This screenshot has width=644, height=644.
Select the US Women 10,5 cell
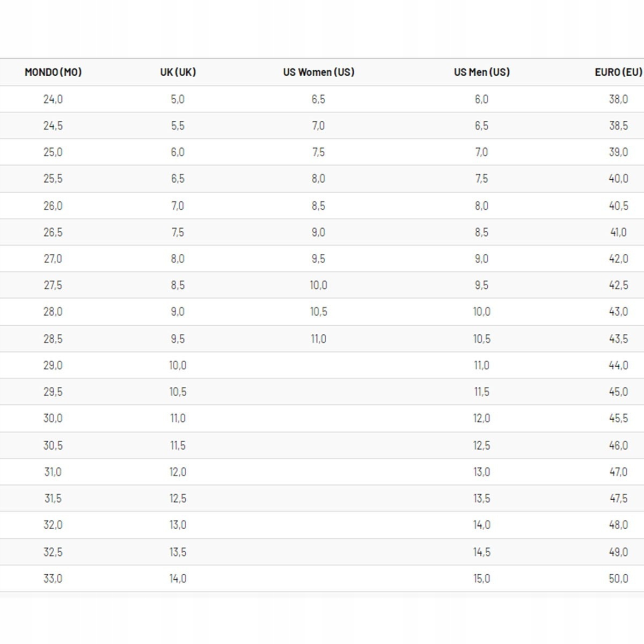pos(318,312)
